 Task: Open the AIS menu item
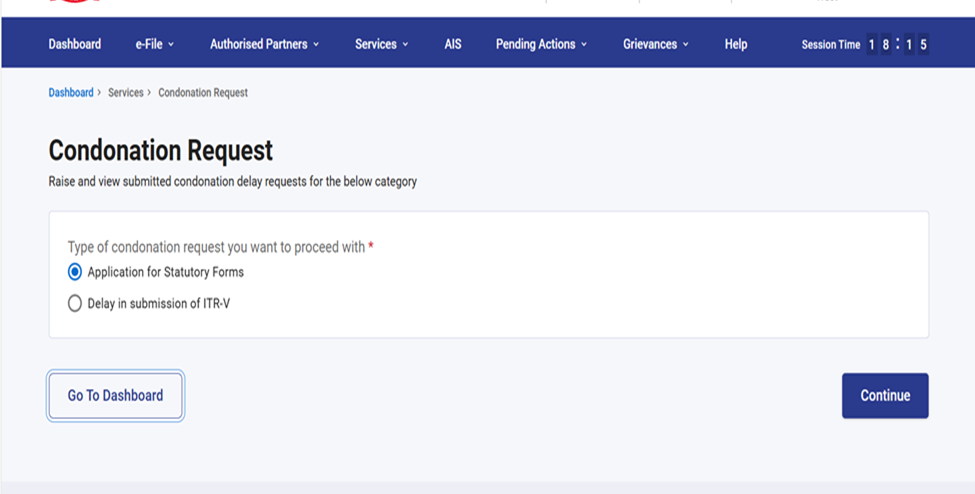point(453,44)
